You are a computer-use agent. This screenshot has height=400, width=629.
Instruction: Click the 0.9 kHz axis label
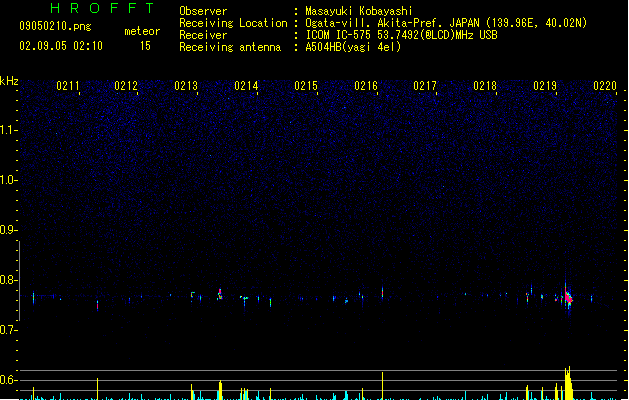(8, 230)
